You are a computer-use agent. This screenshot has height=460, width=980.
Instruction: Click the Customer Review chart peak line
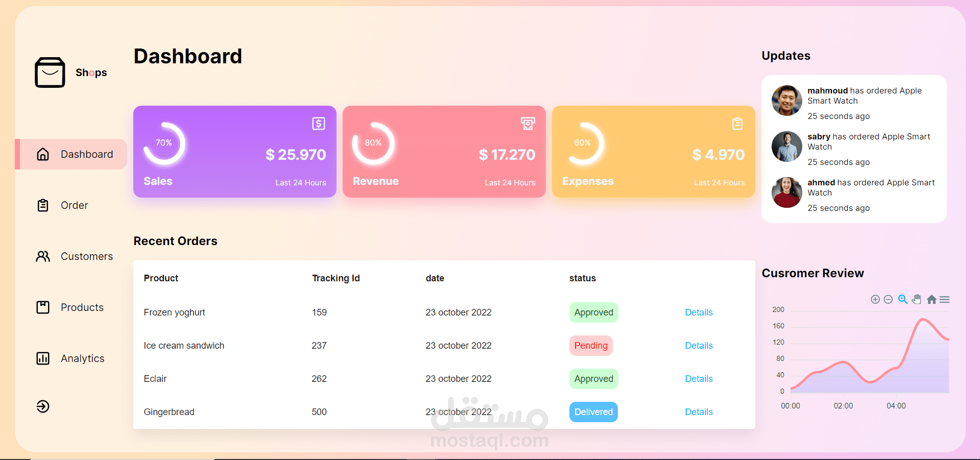click(x=923, y=320)
